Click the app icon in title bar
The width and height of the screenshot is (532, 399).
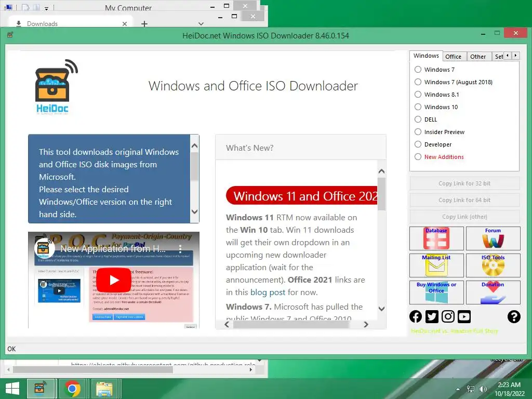click(10, 35)
